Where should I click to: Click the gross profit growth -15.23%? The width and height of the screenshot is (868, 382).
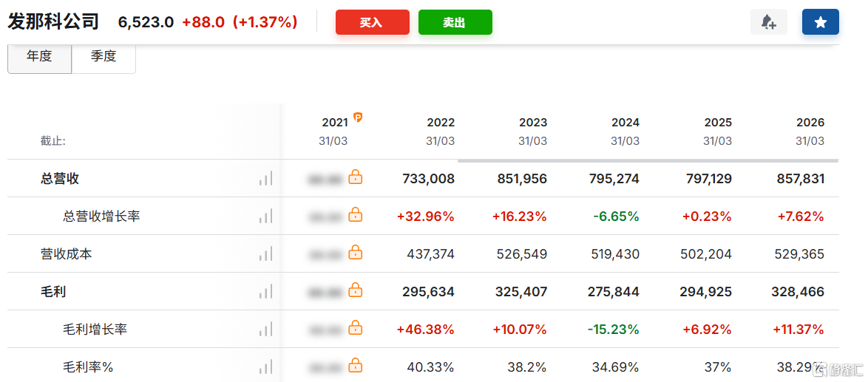point(614,329)
